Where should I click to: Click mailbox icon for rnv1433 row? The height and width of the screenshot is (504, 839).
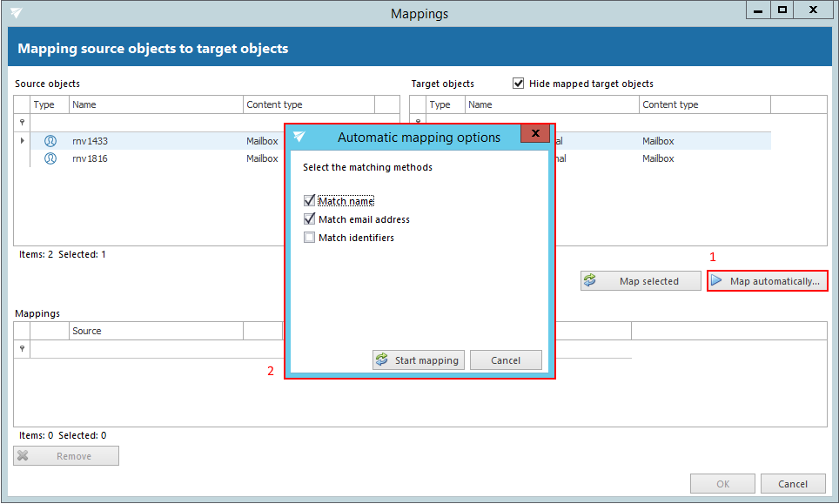point(50,141)
